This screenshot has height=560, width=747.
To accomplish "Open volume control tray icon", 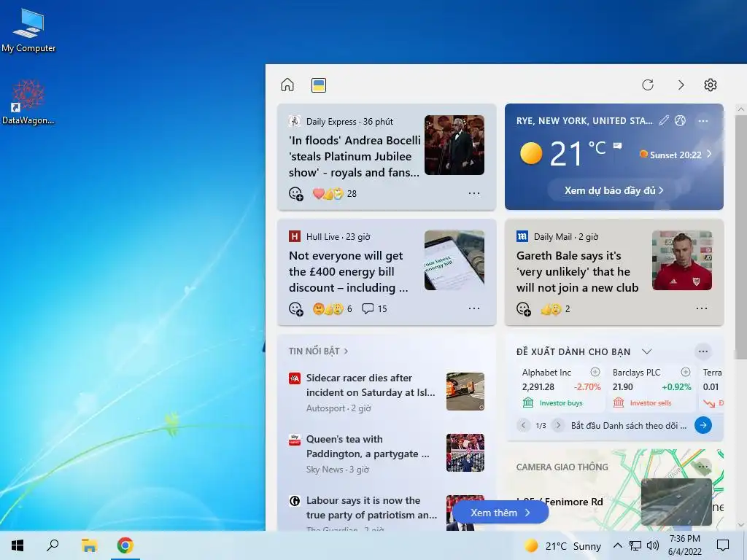I will coord(653,545).
